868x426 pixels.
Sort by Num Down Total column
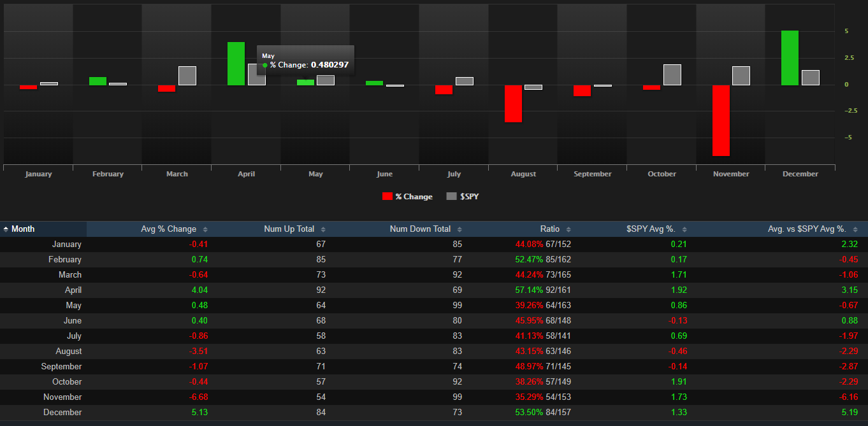[399, 229]
